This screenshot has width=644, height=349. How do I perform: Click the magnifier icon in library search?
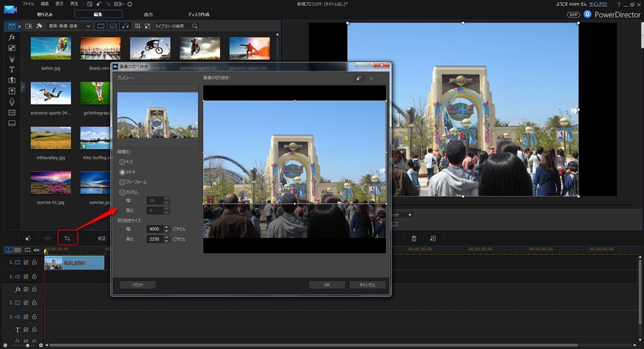point(195,26)
